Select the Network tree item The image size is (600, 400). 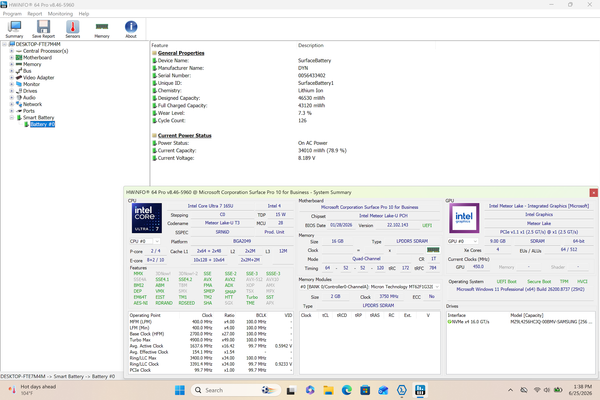(x=32, y=104)
